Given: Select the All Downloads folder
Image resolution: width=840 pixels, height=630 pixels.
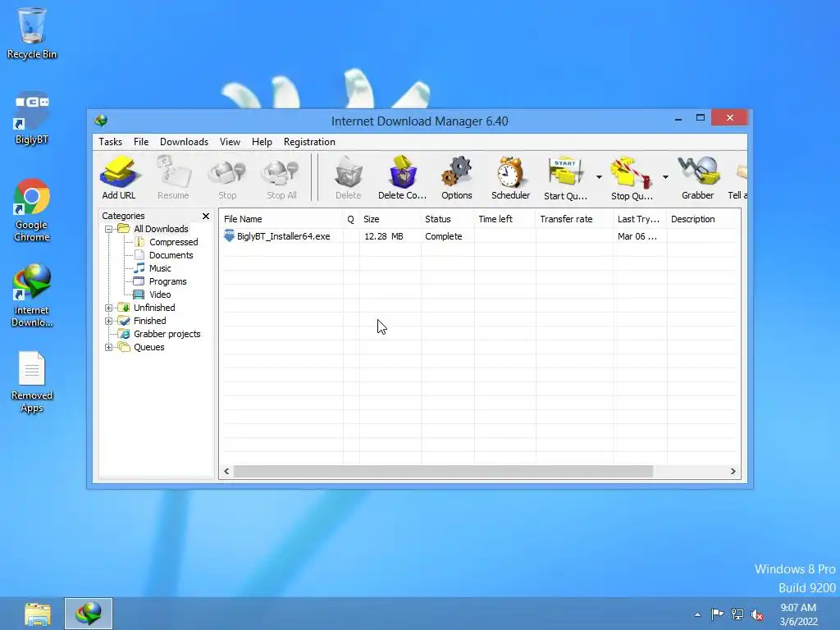Looking at the screenshot, I should [161, 229].
